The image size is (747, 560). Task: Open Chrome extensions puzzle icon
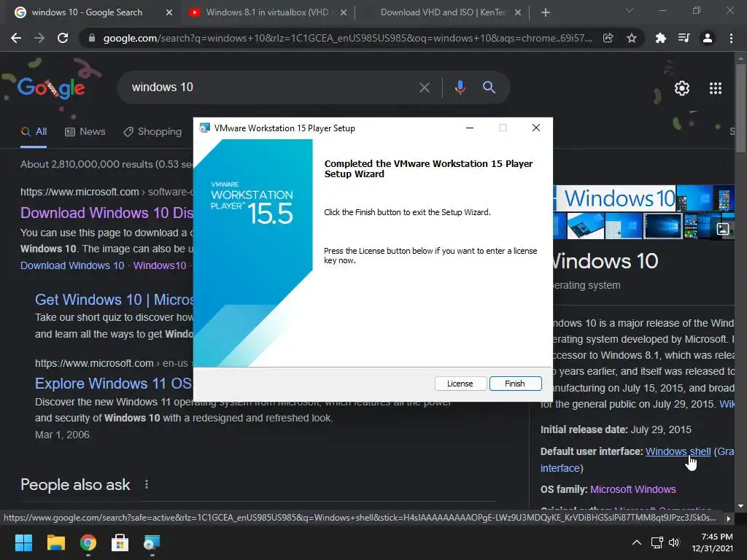click(660, 38)
